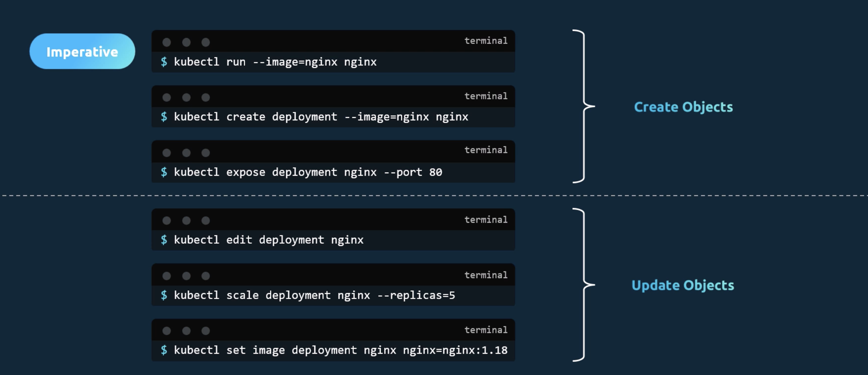Click first dot in kubectl edit terminal header
Screen dimensions: 868x375
(167, 220)
